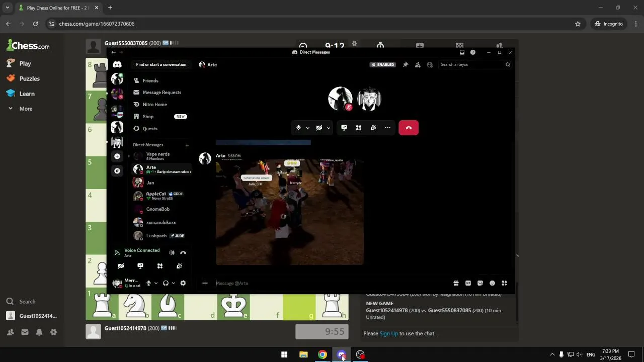The image size is (644, 362).
Task: Click the Discover servers compass icon
Action: [117, 171]
